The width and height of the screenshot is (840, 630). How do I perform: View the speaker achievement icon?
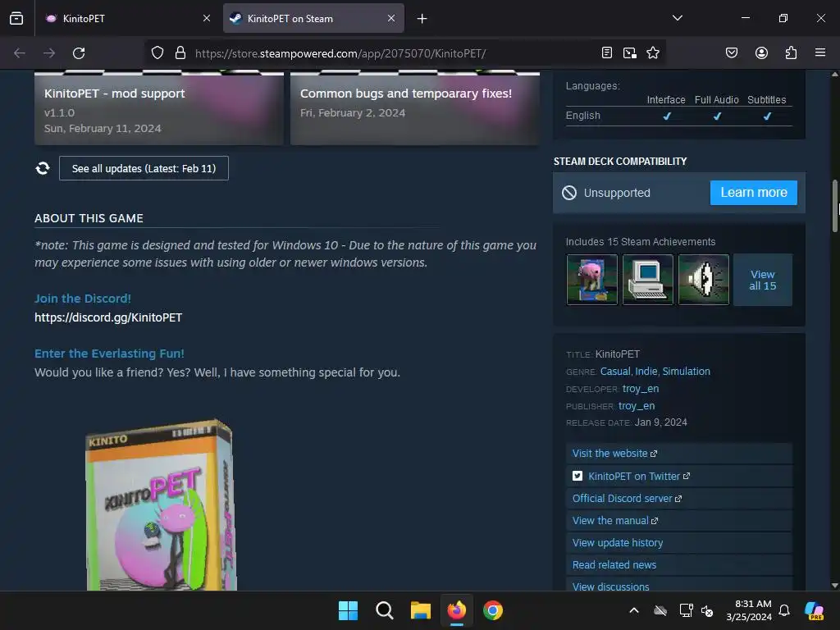(703, 280)
